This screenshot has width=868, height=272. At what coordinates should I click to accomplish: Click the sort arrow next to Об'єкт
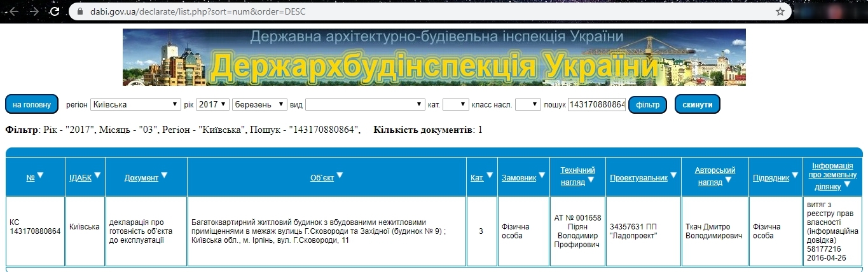point(340,175)
